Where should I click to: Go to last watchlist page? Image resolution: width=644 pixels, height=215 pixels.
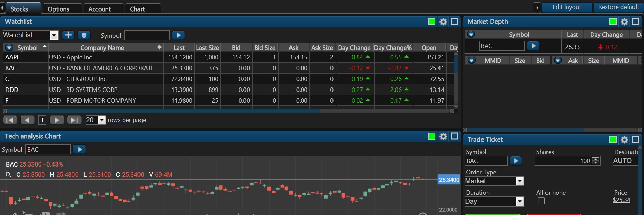point(74,120)
